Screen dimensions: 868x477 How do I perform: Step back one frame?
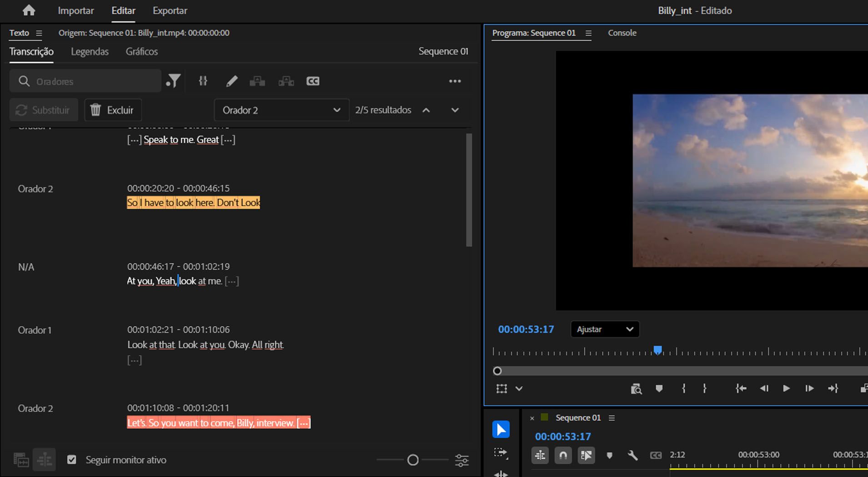(764, 388)
